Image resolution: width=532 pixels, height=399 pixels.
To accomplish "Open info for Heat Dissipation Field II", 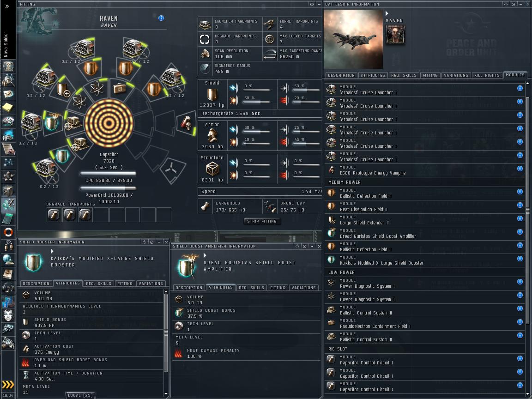I will pos(520,205).
